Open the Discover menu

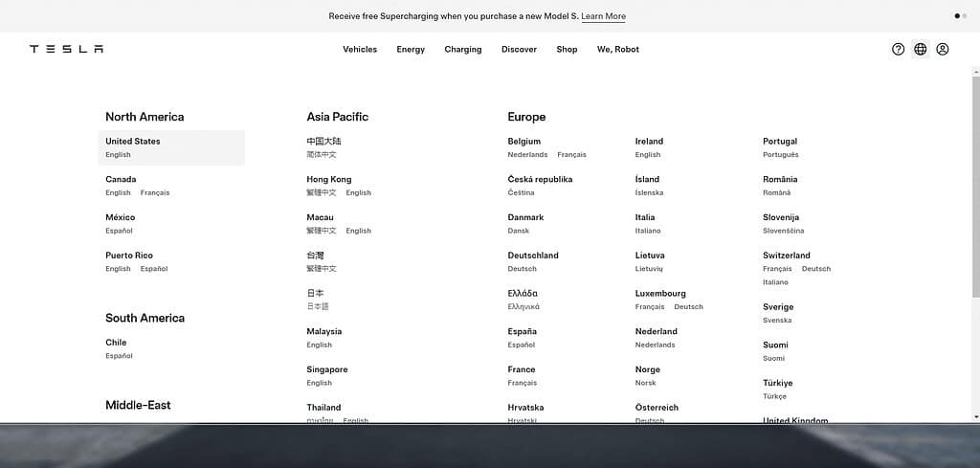coord(519,50)
